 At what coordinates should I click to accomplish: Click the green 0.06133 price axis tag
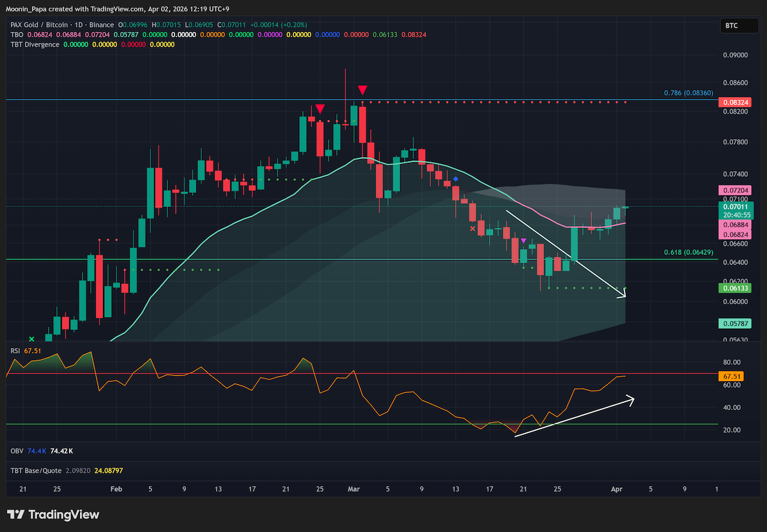734,289
